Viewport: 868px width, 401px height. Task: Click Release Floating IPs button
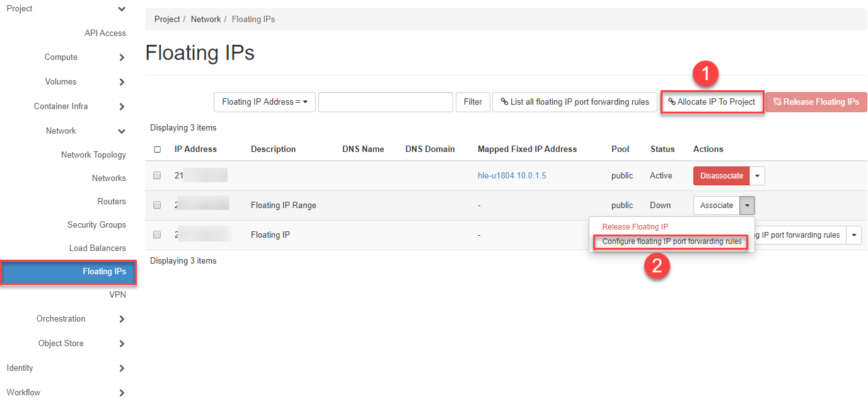point(816,102)
